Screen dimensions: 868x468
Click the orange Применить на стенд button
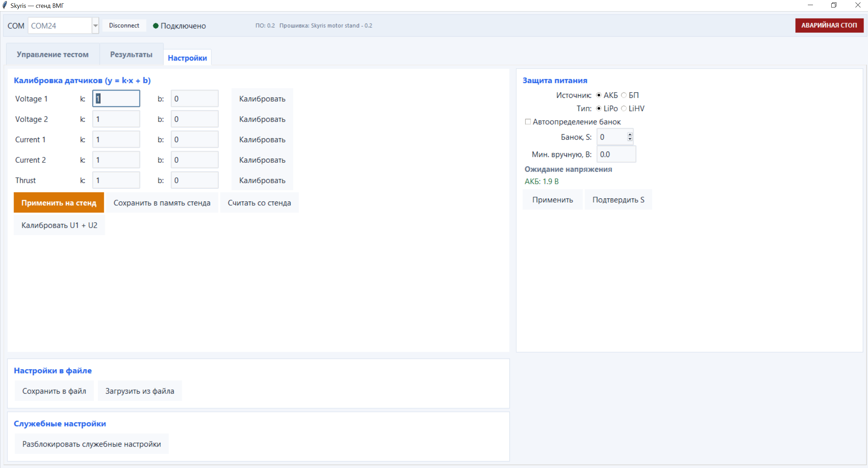click(x=59, y=203)
